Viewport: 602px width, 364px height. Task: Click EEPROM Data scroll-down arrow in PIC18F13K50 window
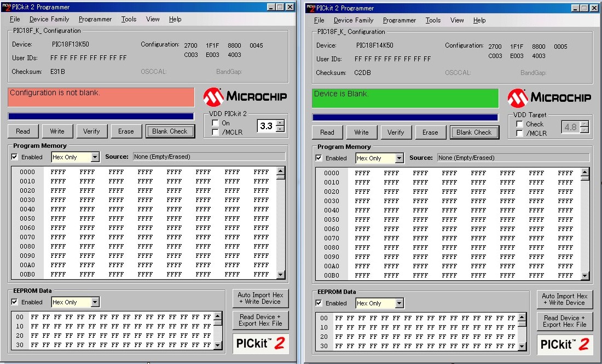coord(218,345)
